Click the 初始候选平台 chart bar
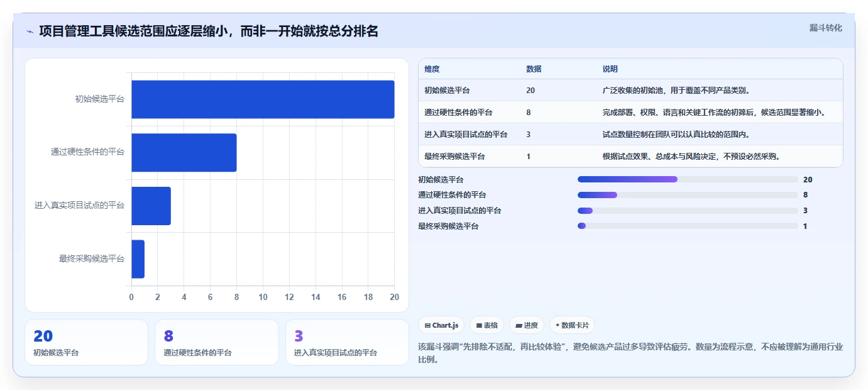 [263, 99]
